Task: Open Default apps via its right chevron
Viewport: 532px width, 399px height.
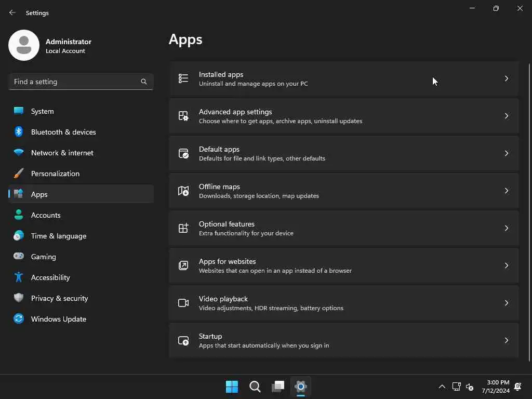Action: (x=507, y=153)
